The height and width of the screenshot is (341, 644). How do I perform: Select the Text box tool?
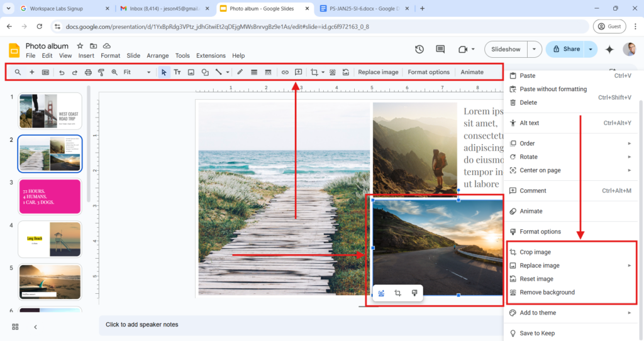point(177,72)
